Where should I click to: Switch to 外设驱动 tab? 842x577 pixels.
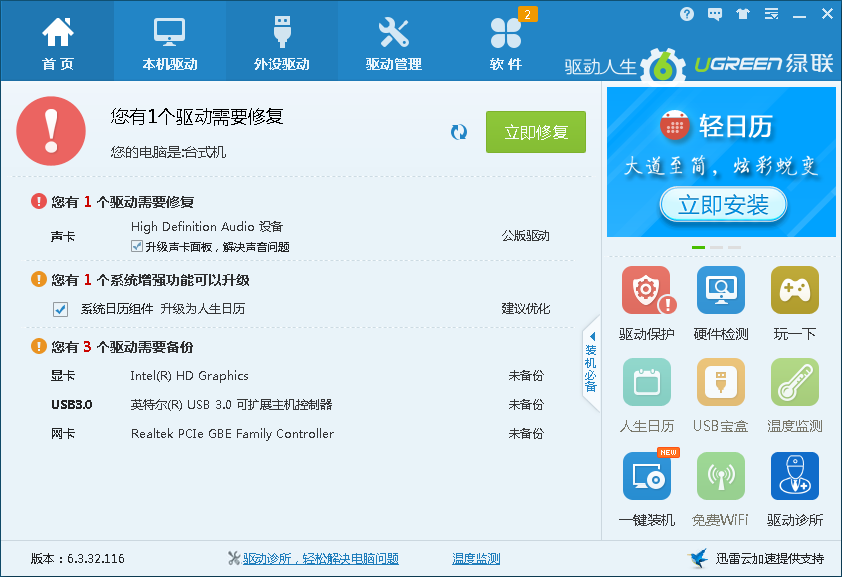click(282, 42)
